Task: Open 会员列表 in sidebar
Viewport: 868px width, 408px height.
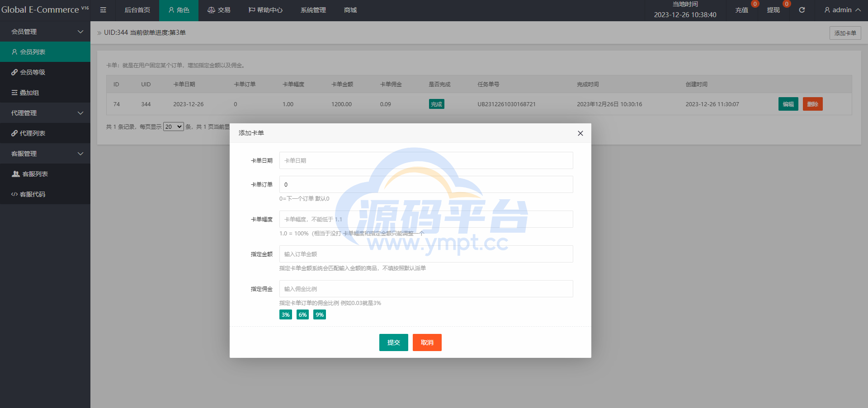Action: (x=45, y=52)
